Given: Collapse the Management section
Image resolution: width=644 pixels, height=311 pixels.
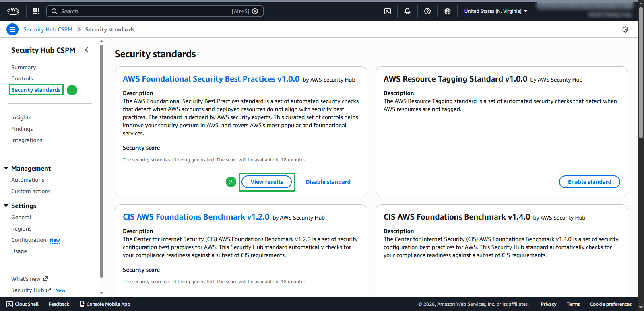Looking at the screenshot, I should click(x=6, y=168).
